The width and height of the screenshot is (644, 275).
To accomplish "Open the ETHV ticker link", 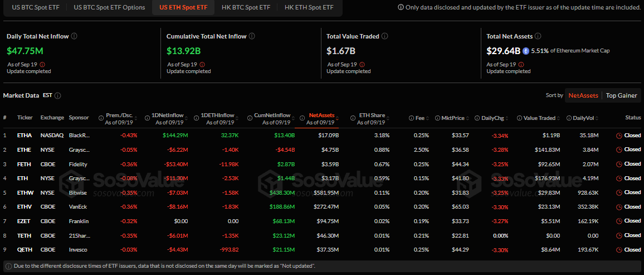I will click(23, 207).
